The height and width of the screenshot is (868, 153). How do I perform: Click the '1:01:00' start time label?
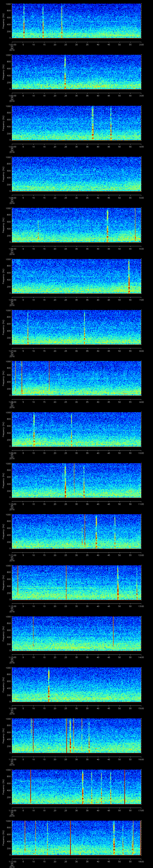[12, 44]
